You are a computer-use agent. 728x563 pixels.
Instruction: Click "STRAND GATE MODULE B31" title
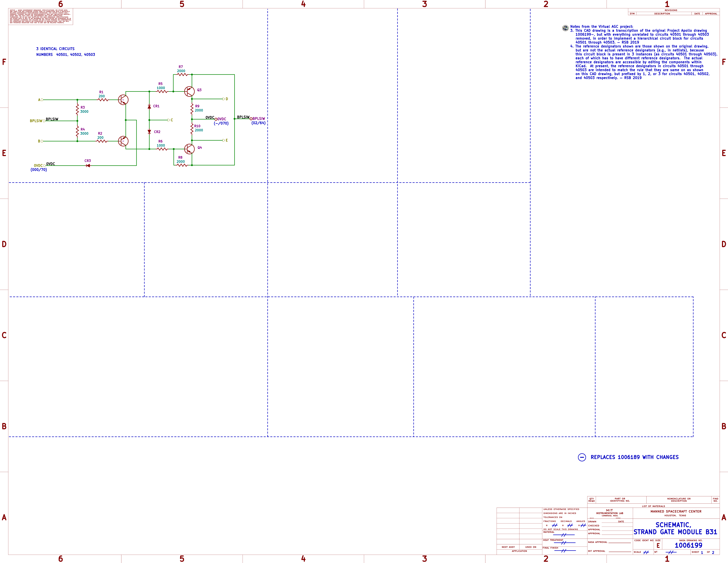(675, 532)
